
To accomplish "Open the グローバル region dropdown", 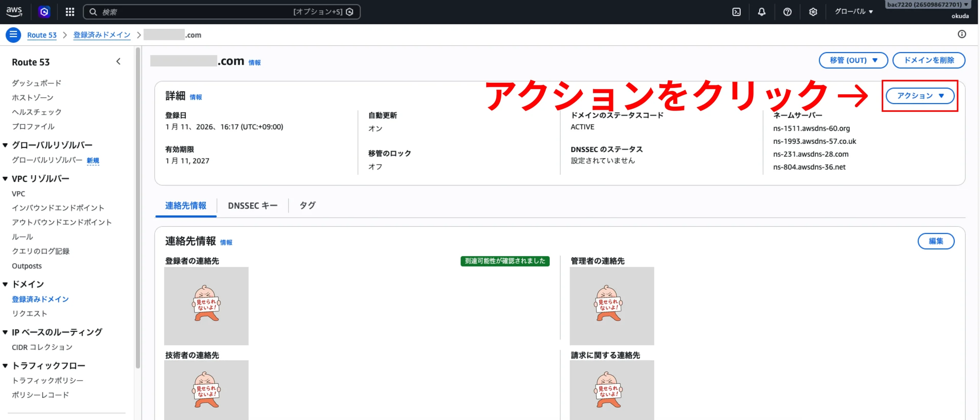I will click(854, 11).
